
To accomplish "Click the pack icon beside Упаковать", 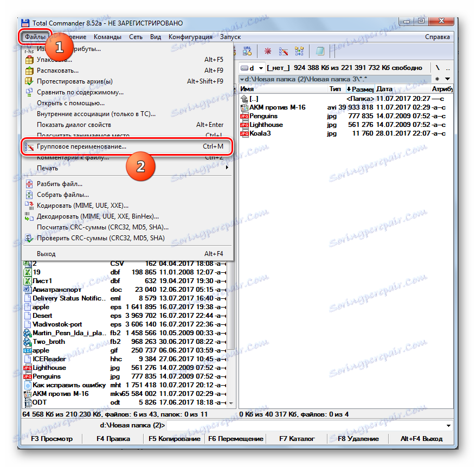I will point(29,60).
